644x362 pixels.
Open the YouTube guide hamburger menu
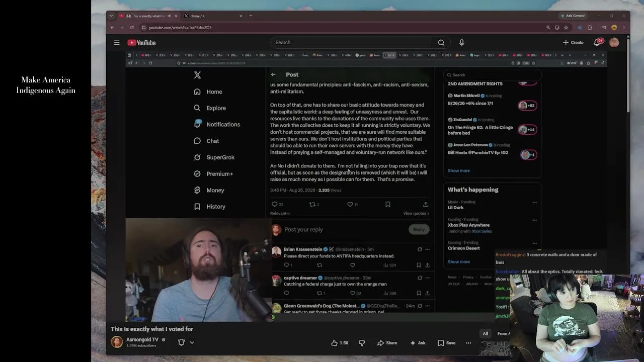(x=117, y=43)
